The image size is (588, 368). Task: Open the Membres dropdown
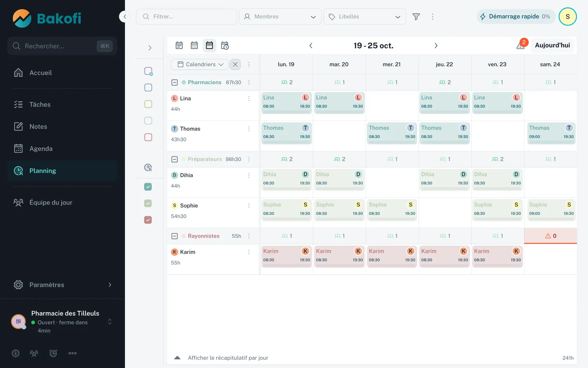(x=280, y=17)
